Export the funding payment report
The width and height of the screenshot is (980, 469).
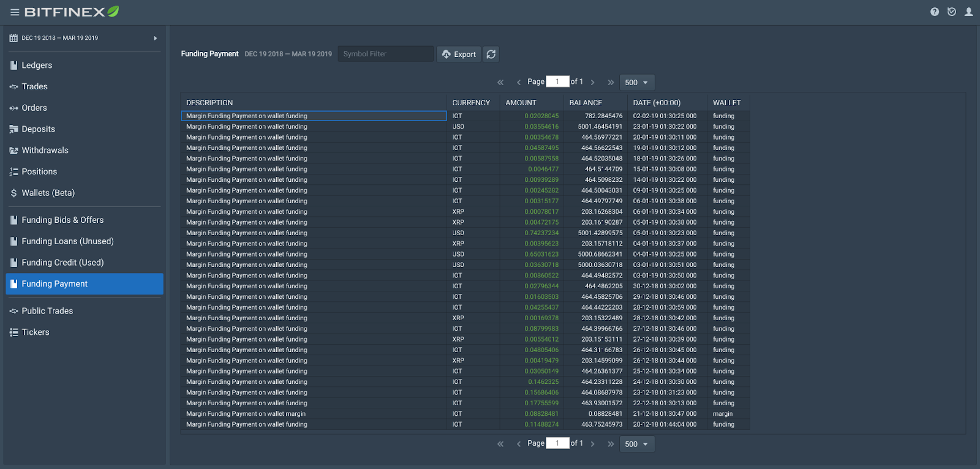pyautogui.click(x=459, y=54)
